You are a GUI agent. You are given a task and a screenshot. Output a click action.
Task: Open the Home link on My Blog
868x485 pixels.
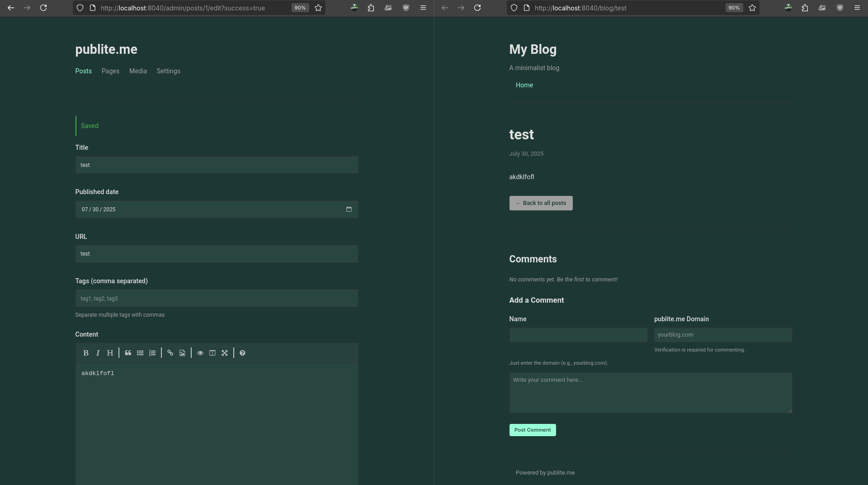click(x=524, y=85)
